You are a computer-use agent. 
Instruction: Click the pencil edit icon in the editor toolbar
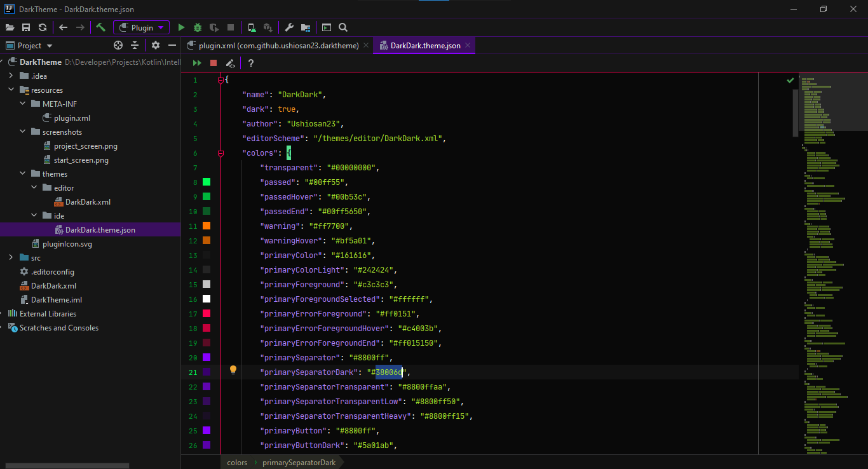pyautogui.click(x=230, y=63)
